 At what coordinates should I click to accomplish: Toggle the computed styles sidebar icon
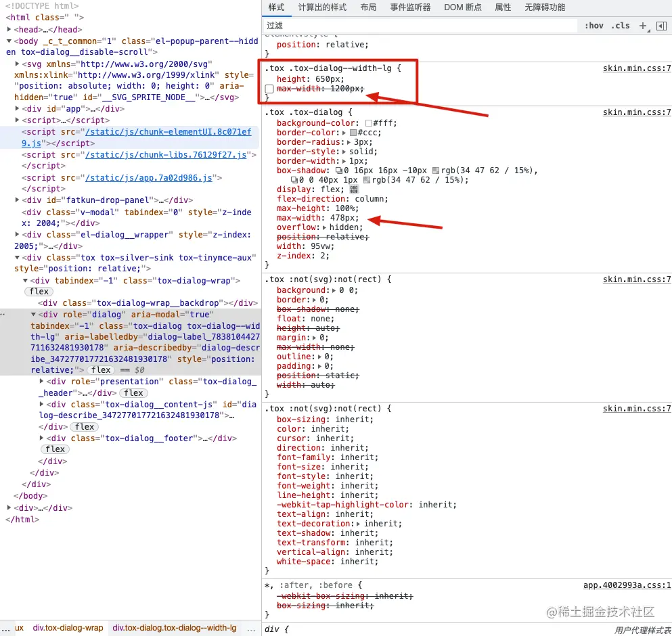(661, 26)
